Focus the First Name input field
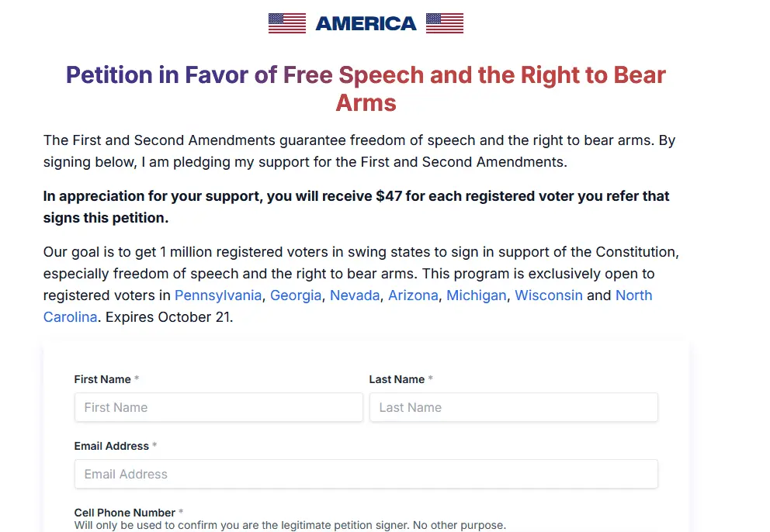The height and width of the screenshot is (532, 770). click(x=219, y=407)
